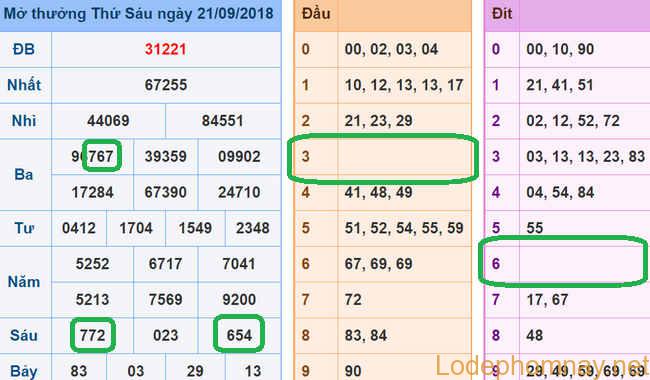Click the Ba prize number 39359

[x=166, y=156]
